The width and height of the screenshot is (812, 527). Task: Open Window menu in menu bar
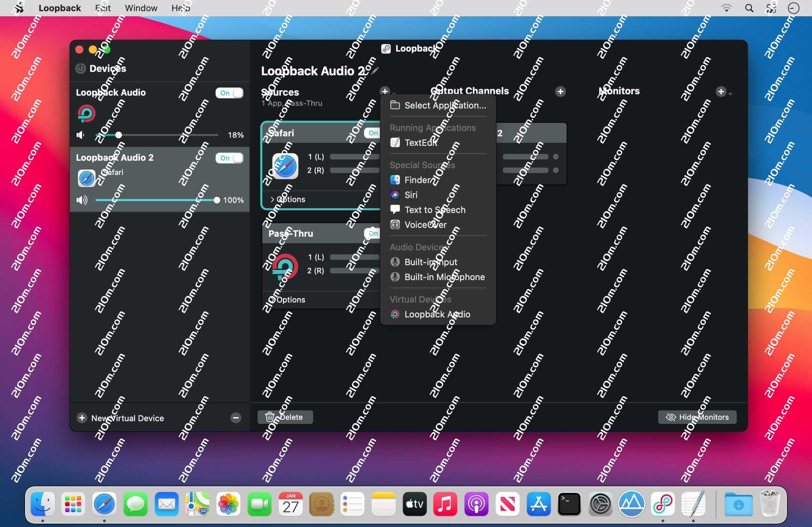click(x=141, y=8)
